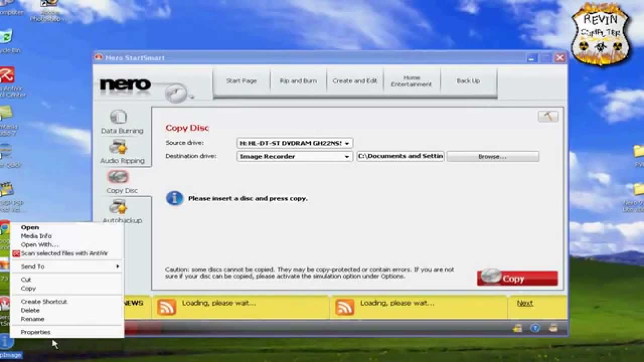The image size is (644, 362).
Task: Switch to the Back Up tab
Action: tap(468, 81)
